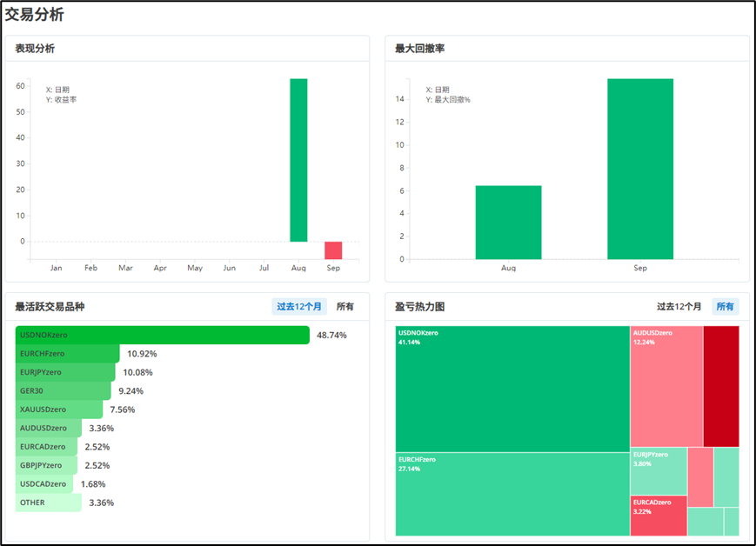
Task: Click the AUDUSDzero 12.24% heatmap tile
Action: pos(666,387)
